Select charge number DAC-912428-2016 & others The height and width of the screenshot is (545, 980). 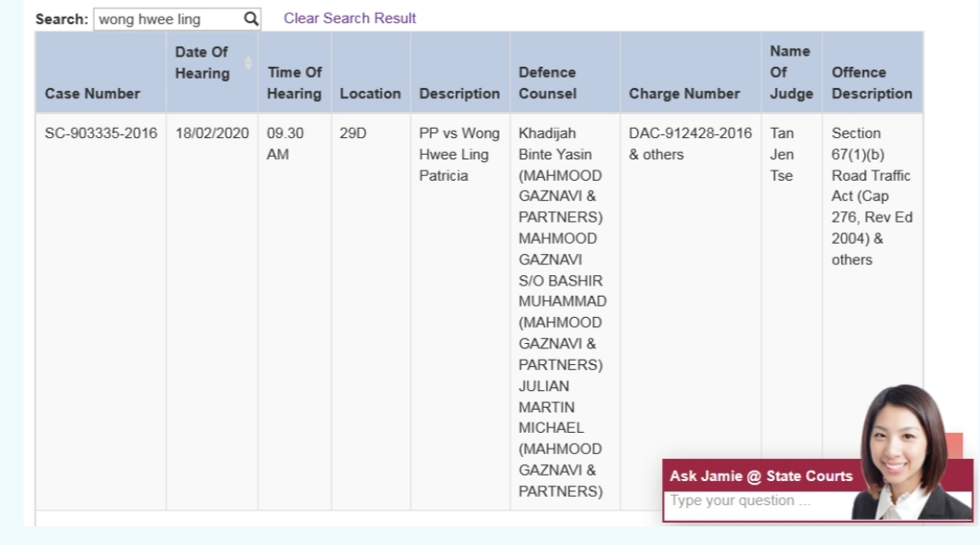[x=690, y=144]
